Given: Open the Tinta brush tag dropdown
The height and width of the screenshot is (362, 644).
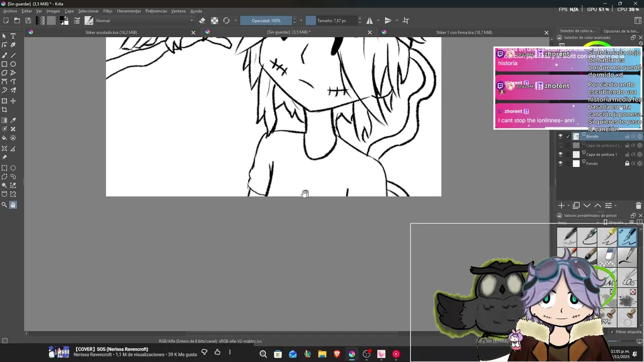Looking at the screenshot, I should [x=579, y=222].
